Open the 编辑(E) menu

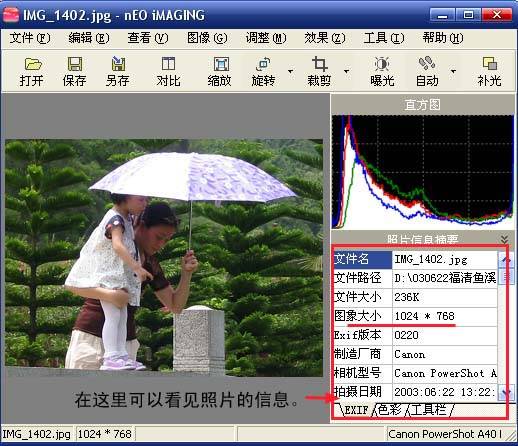click(89, 38)
